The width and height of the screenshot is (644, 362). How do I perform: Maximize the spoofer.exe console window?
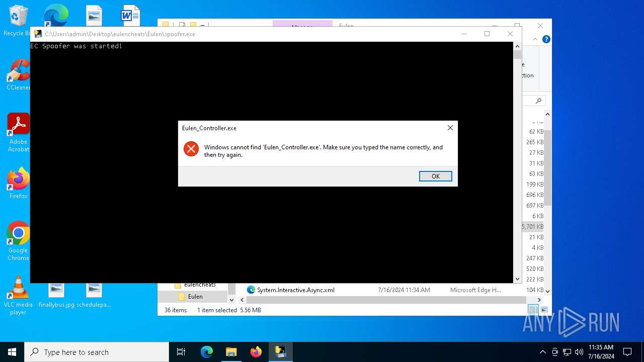click(487, 34)
